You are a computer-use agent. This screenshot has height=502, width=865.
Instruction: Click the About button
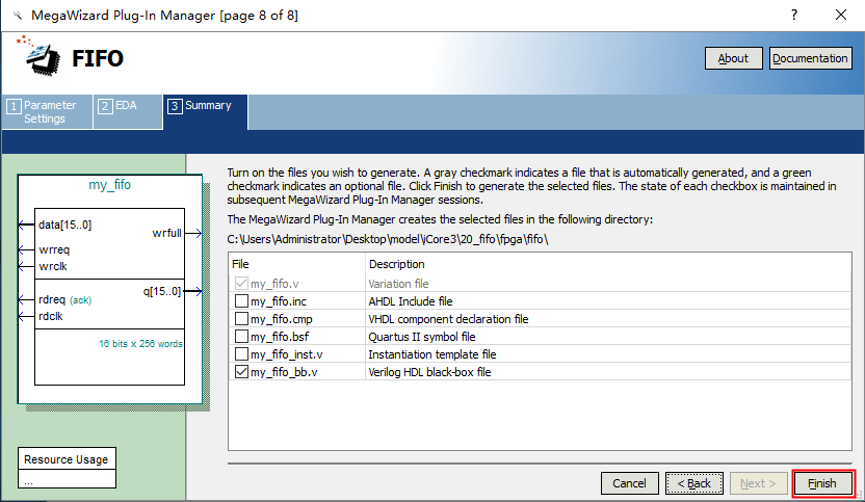click(x=733, y=58)
